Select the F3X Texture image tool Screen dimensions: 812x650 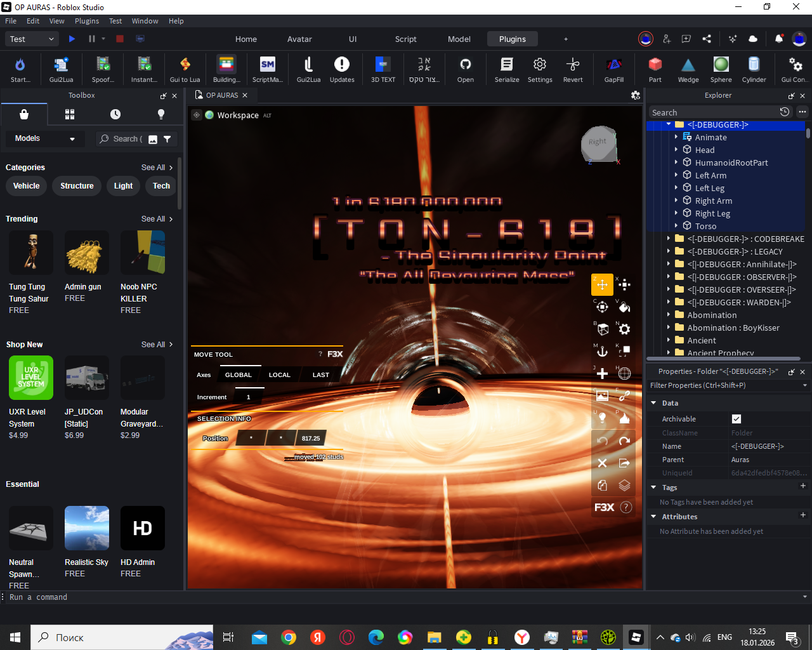(x=602, y=395)
